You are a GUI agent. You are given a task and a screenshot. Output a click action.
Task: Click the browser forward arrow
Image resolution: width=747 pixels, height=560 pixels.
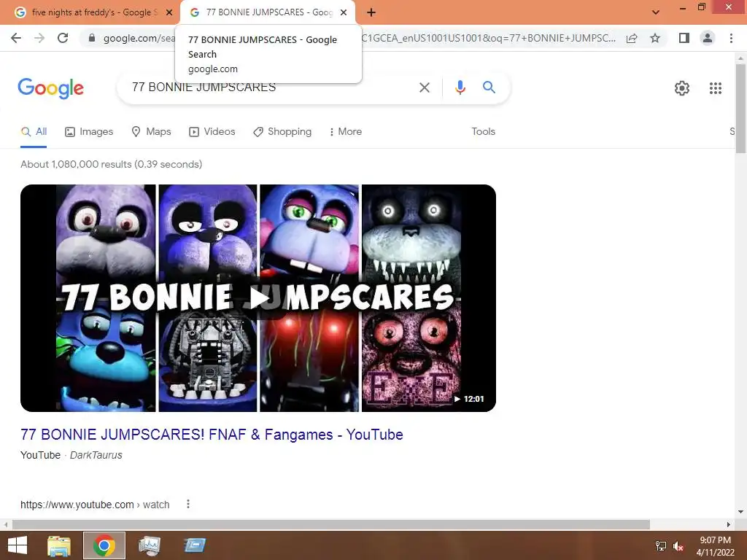click(39, 38)
